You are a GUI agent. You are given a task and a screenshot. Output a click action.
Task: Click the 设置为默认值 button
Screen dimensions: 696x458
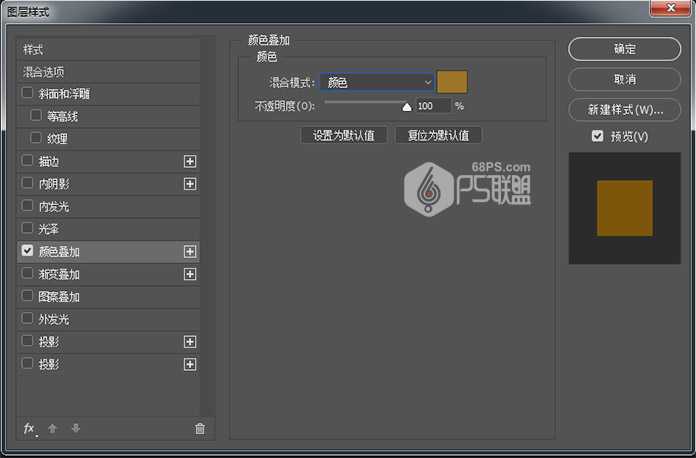[x=343, y=135]
